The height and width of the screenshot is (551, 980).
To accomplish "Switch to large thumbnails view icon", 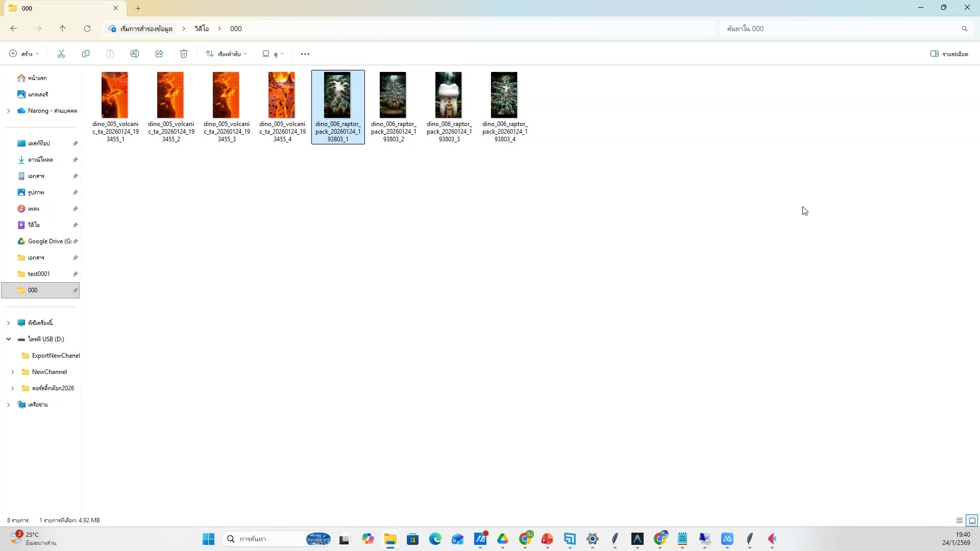I will pos(972,520).
